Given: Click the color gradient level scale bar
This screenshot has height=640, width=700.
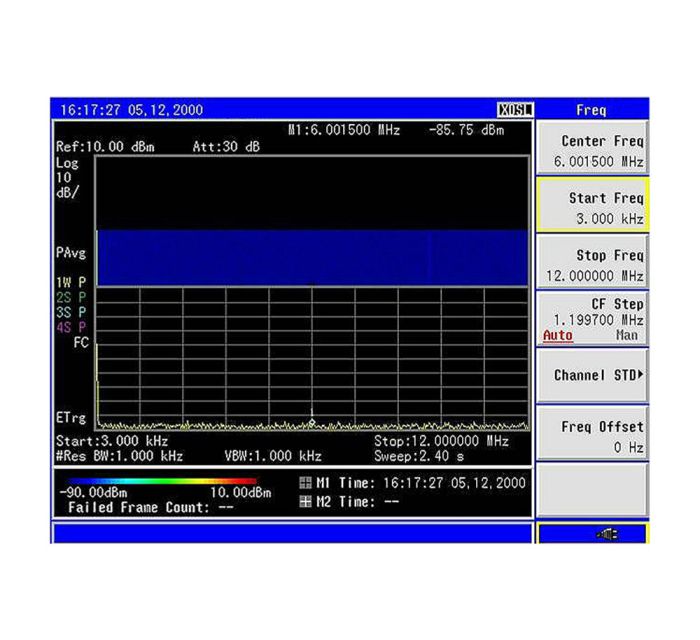Looking at the screenshot, I should point(162,481).
